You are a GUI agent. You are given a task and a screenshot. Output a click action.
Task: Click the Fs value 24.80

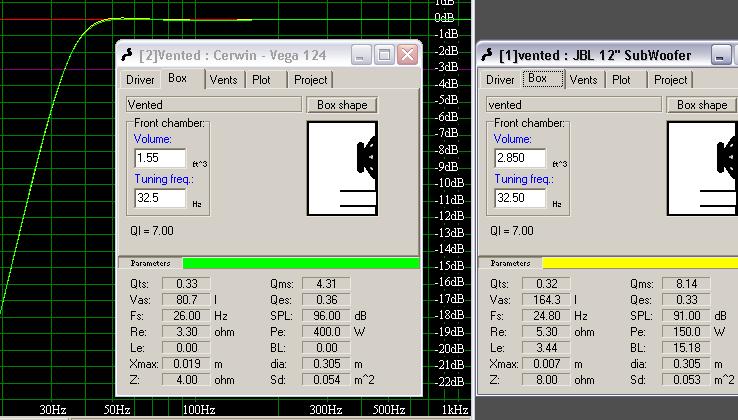546,316
